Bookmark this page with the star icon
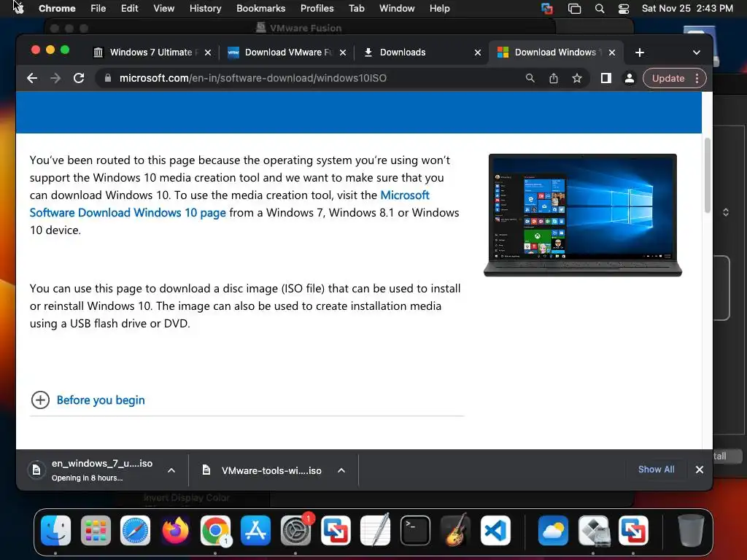 coord(577,78)
